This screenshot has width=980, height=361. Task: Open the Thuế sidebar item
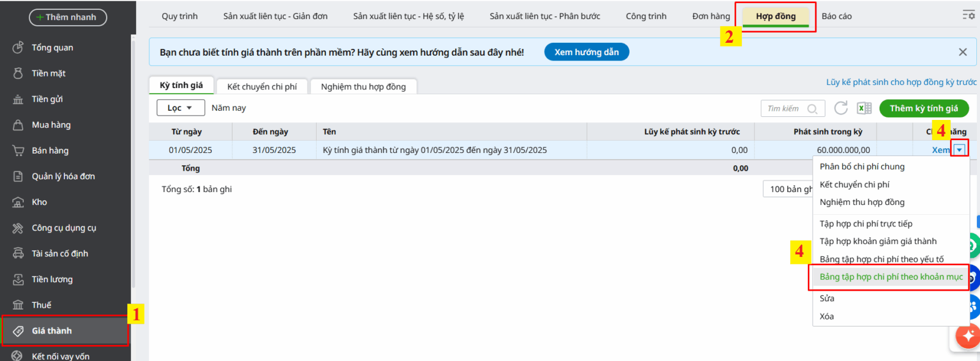pyautogui.click(x=41, y=305)
